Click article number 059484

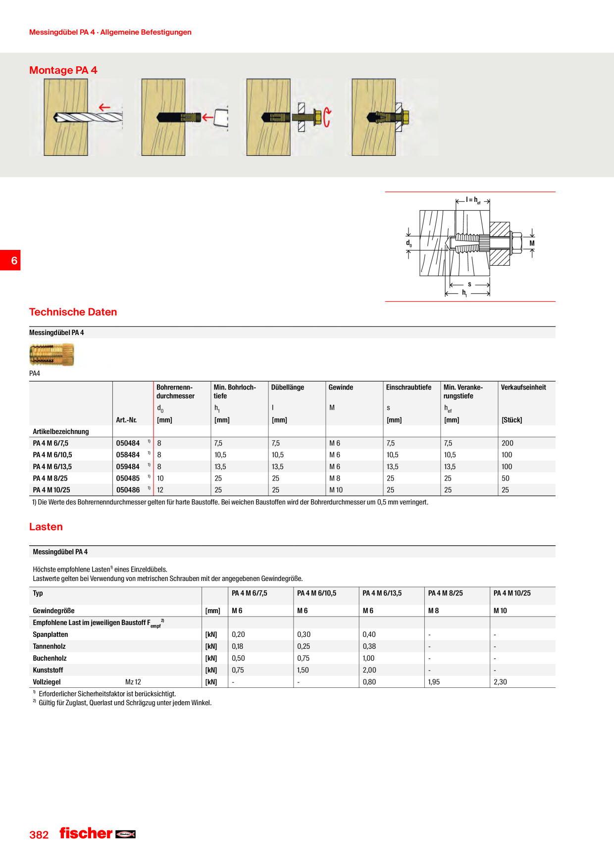pos(128,467)
